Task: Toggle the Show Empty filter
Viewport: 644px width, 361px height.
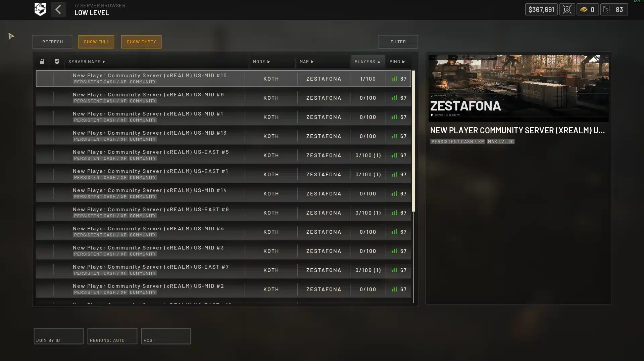Action: (x=141, y=42)
